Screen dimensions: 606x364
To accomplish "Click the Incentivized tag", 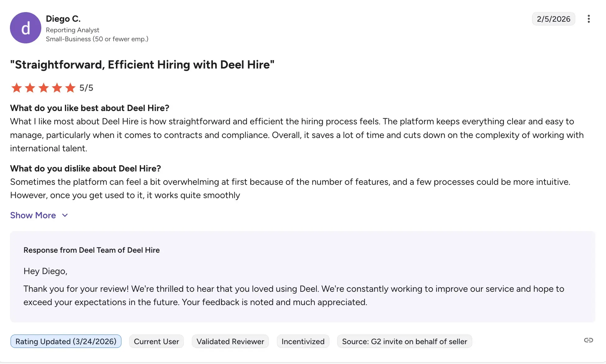I will click(x=303, y=341).
